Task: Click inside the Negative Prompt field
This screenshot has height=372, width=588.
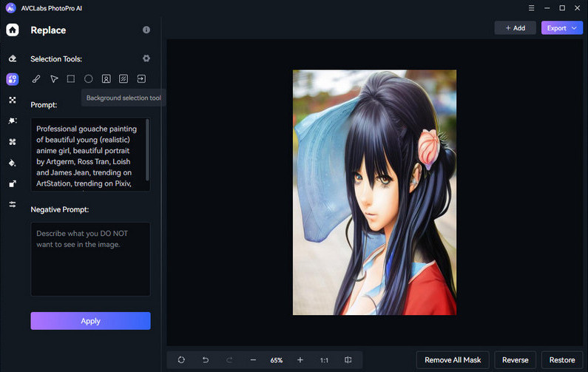Action: [90, 259]
